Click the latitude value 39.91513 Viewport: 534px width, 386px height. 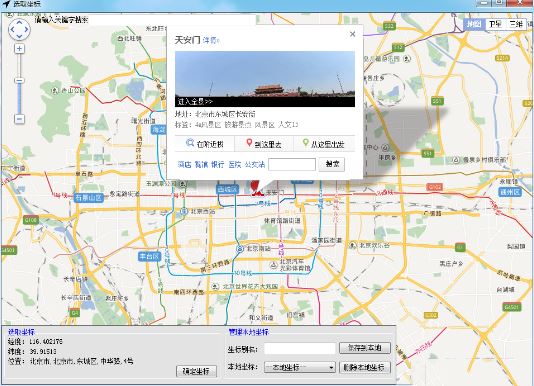43,351
